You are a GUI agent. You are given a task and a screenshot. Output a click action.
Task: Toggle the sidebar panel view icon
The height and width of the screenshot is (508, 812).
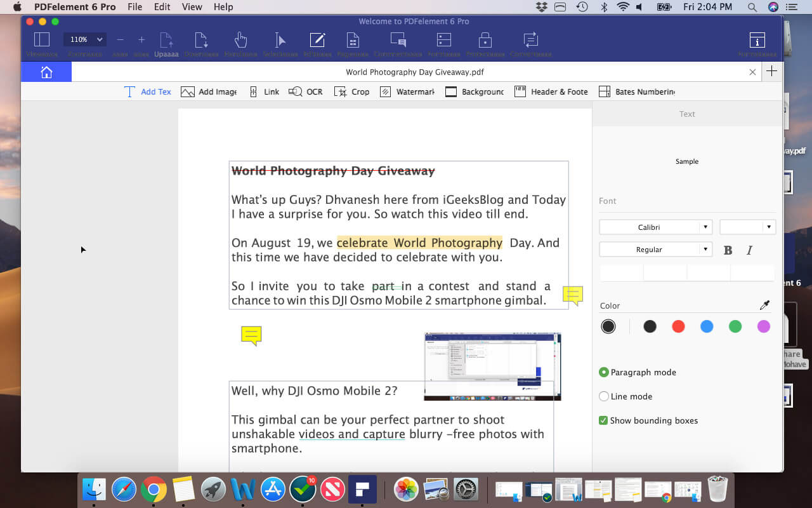pos(41,39)
